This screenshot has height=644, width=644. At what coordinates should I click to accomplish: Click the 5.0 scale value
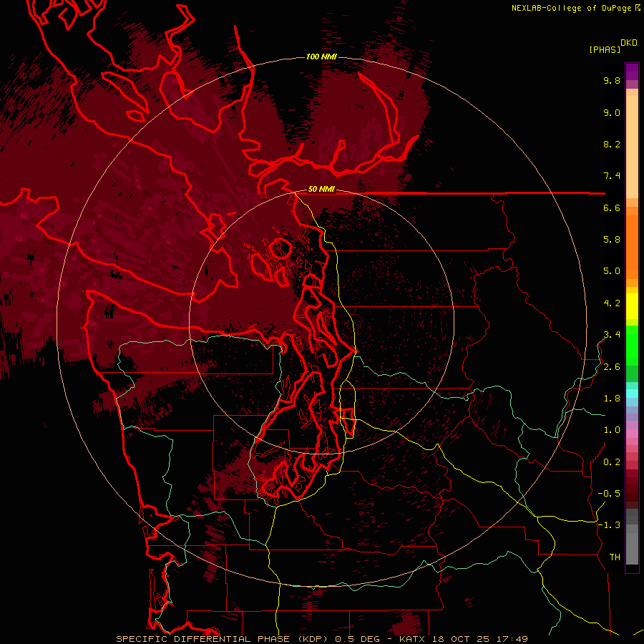pyautogui.click(x=612, y=271)
